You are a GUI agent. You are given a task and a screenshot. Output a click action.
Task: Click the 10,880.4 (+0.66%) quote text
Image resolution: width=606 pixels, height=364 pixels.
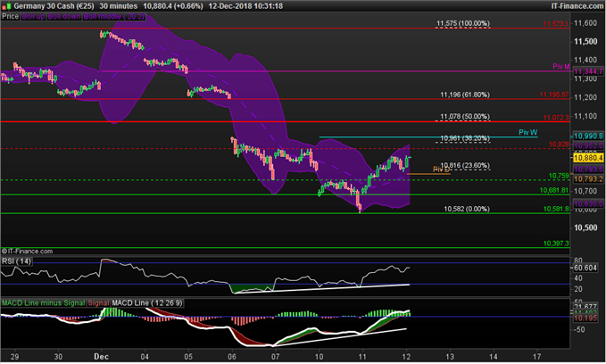pyautogui.click(x=173, y=6)
